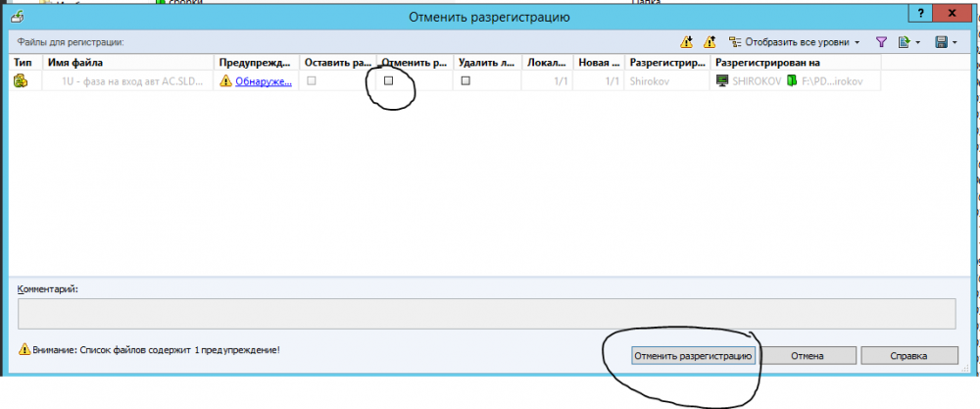Click the warning triangle in file row
Image resolution: width=980 pixels, height=409 pixels.
[x=225, y=80]
